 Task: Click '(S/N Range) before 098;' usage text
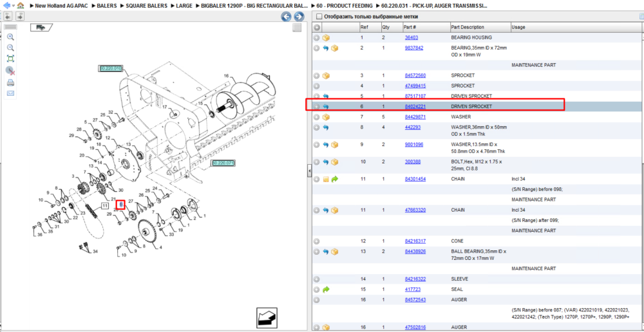[x=537, y=189]
